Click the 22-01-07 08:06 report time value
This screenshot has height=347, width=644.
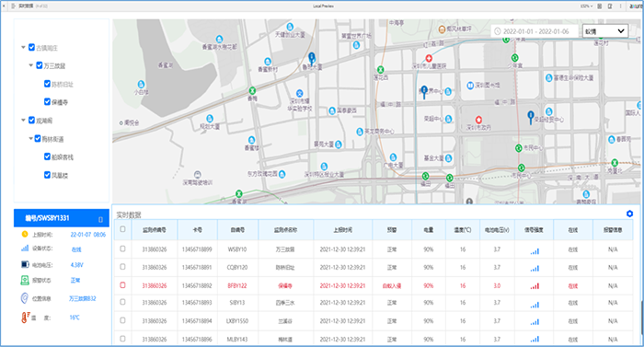coord(88,235)
